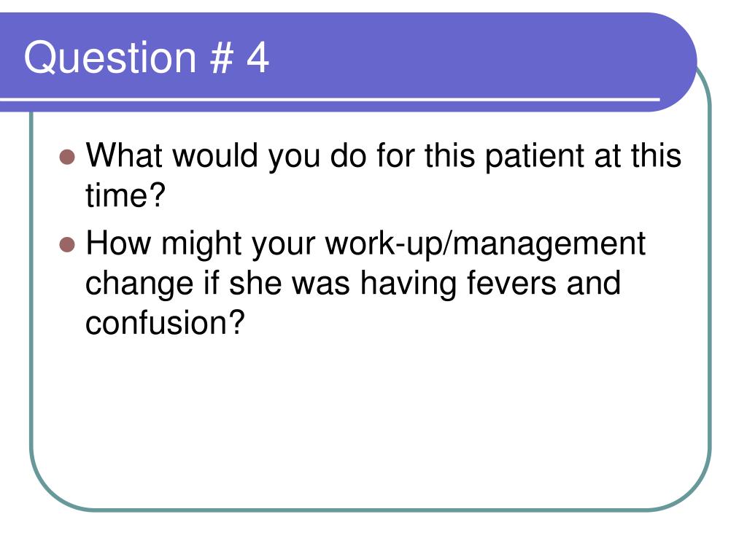The image size is (747, 560).
Task: Click the white underline beneath the title
Action: (x=330, y=99)
